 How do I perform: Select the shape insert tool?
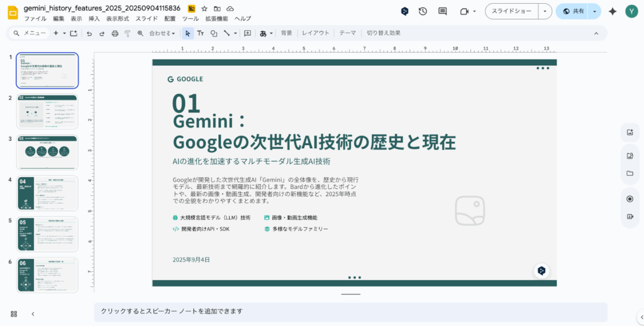click(214, 33)
